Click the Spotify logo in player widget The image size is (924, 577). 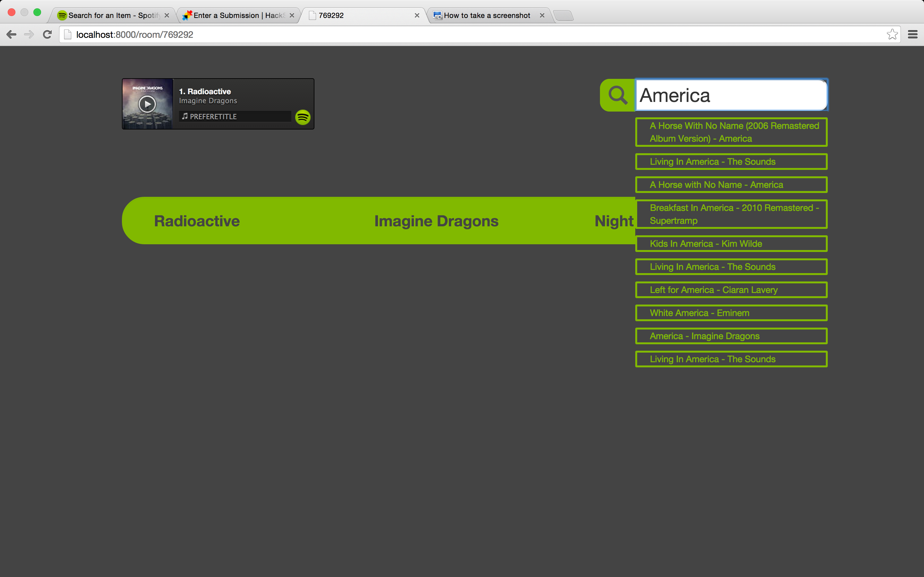(x=303, y=117)
